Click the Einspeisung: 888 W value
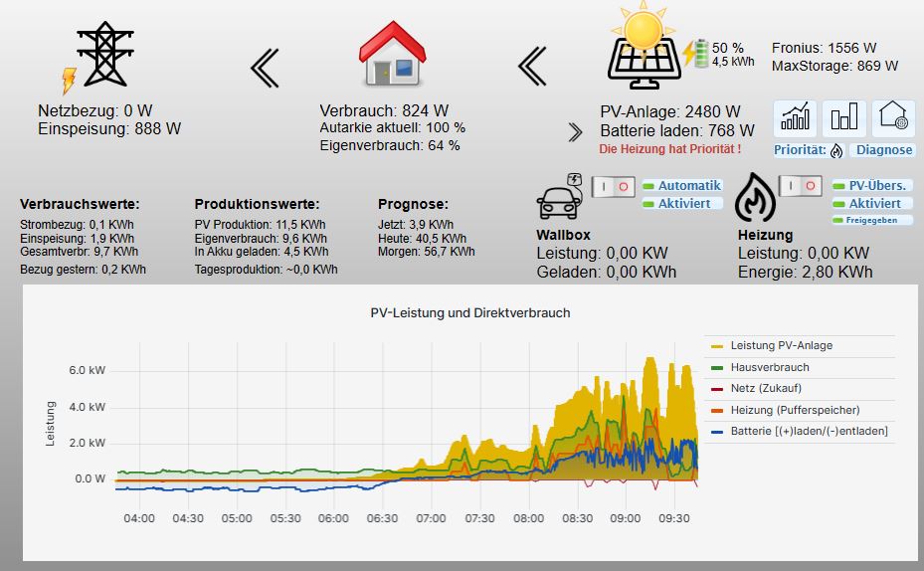The image size is (924, 571). click(109, 129)
